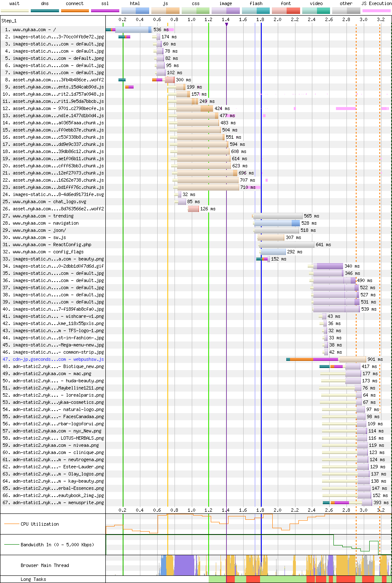This screenshot has width=392, height=583.
Task: Click the CPU Utilization chart label
Action: tap(40, 524)
